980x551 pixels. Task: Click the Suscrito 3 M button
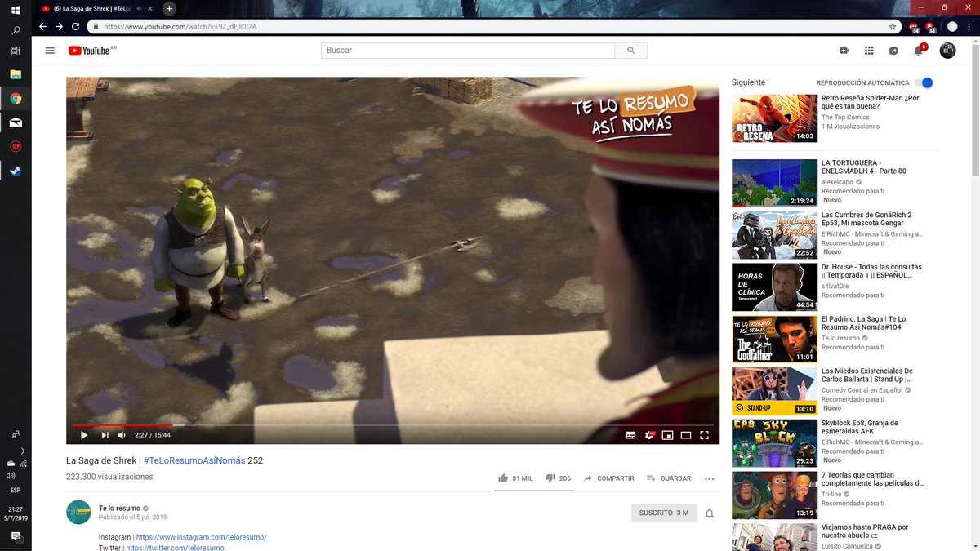pos(664,513)
